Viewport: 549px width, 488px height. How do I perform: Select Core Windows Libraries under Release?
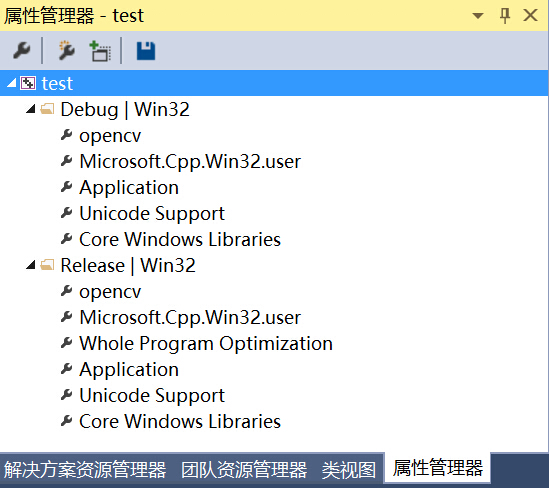tap(180, 421)
